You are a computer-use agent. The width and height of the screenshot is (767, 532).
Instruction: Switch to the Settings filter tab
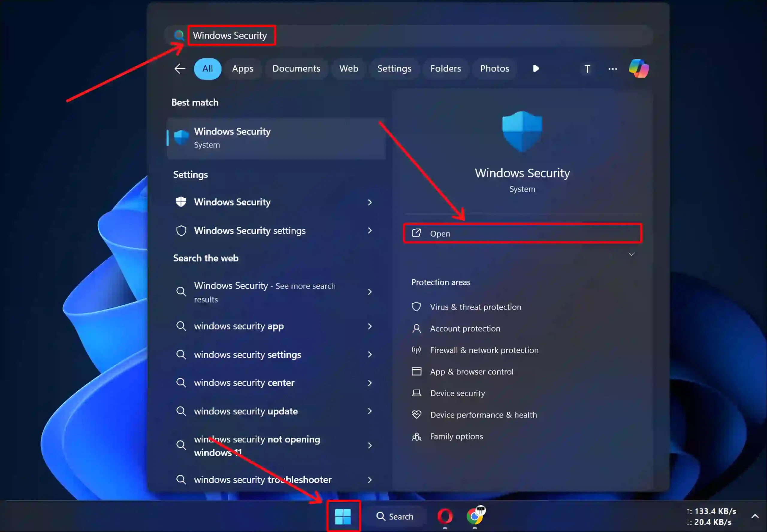(x=394, y=69)
